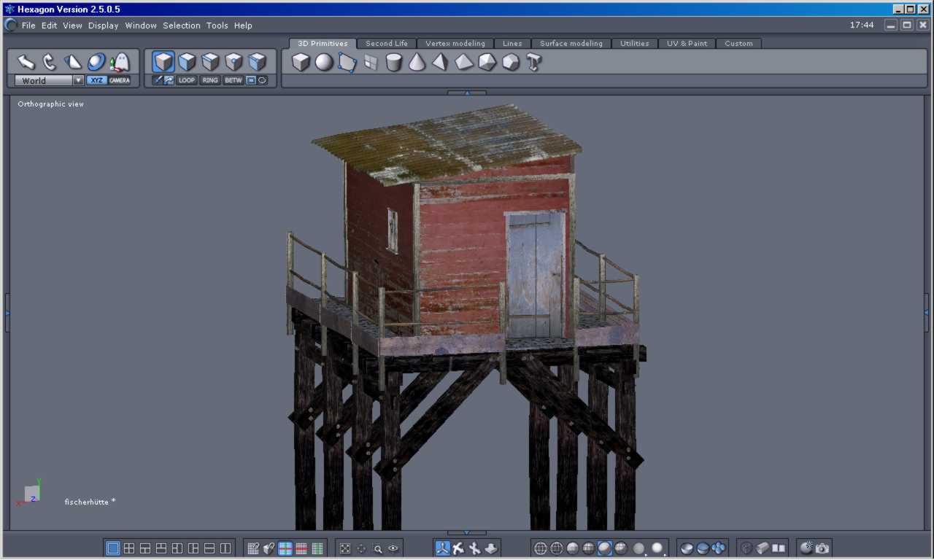This screenshot has height=560, width=934.
Task: Select the highlighted axis tripod manipulator icon
Action: point(443,548)
